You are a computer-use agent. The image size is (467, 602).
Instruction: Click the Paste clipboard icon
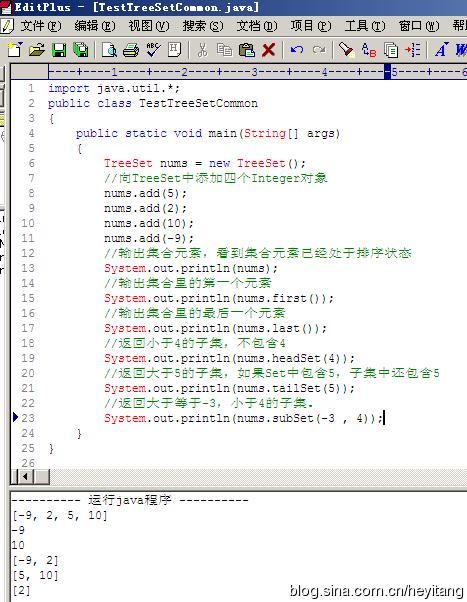[x=247, y=50]
